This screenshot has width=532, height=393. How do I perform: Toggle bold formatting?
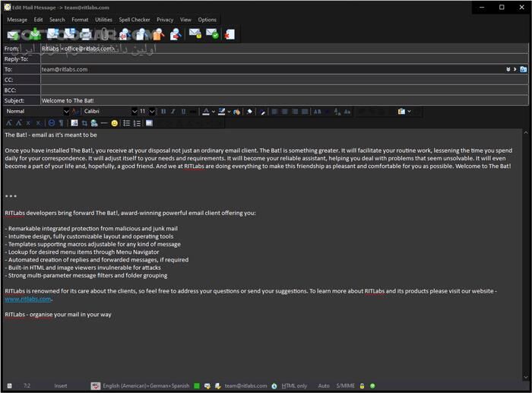tap(163, 112)
